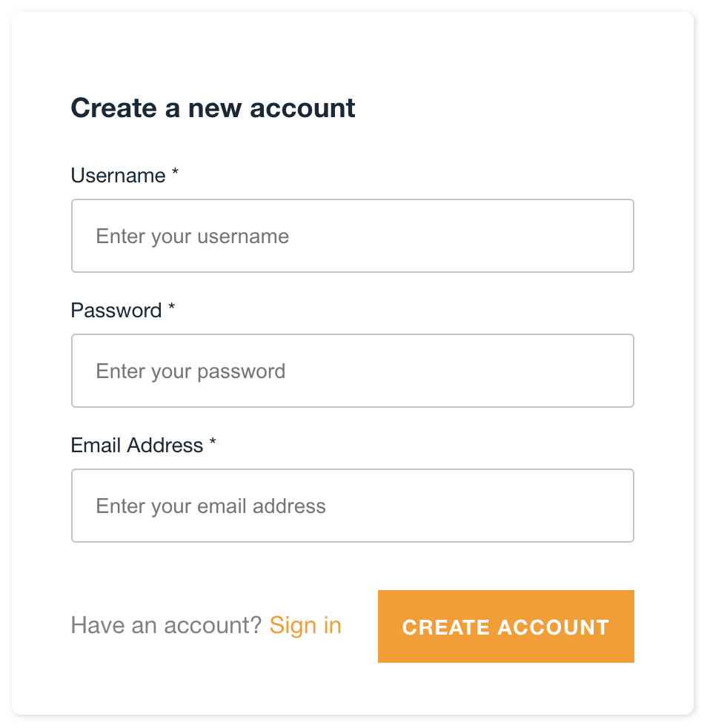Click the Username input field
The image size is (707, 728).
tap(352, 236)
